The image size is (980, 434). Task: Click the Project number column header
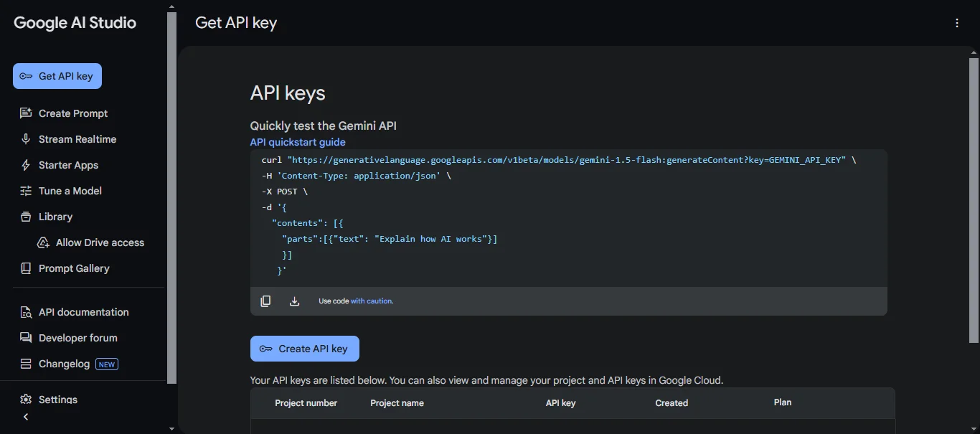(306, 403)
